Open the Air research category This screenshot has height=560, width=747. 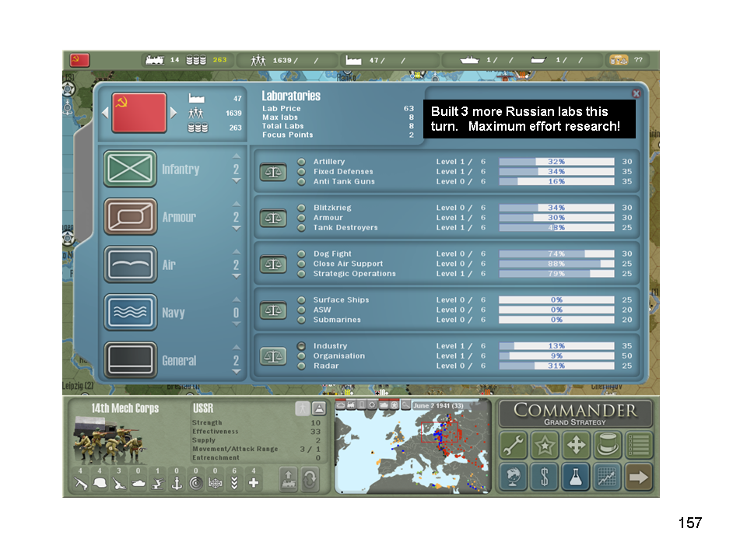(x=130, y=265)
